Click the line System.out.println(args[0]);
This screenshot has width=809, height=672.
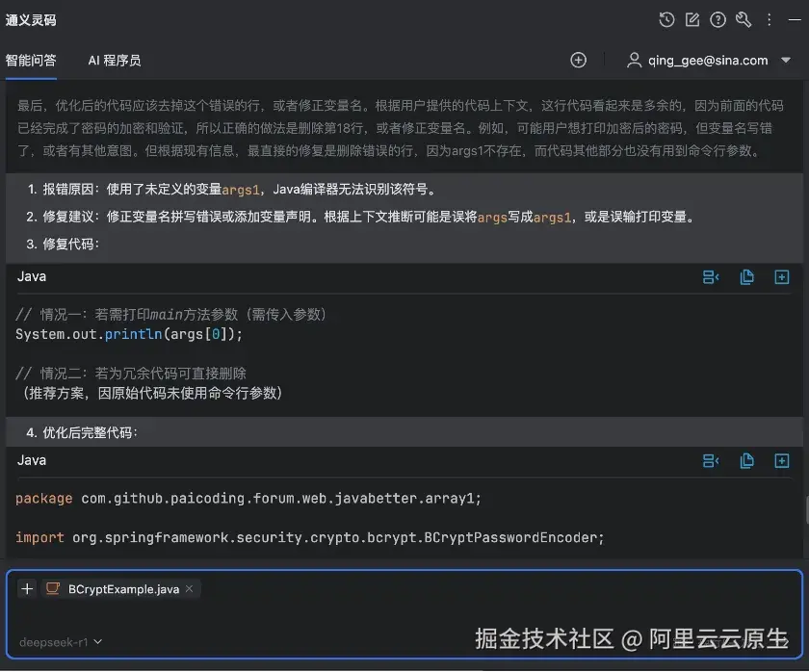[x=129, y=334]
